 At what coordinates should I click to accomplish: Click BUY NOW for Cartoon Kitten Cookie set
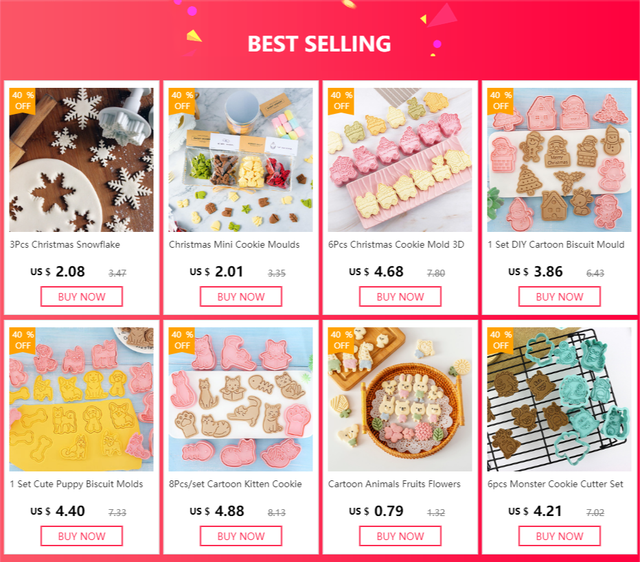pyautogui.click(x=241, y=536)
